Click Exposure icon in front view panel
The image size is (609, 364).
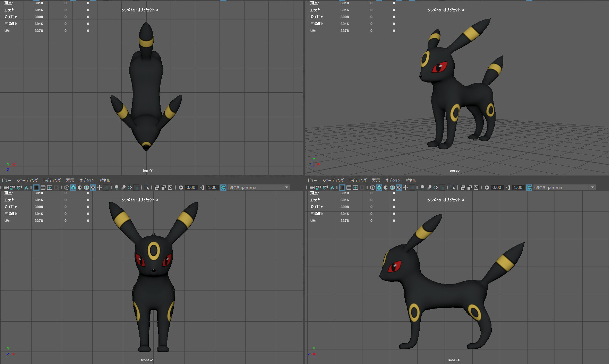(181, 188)
